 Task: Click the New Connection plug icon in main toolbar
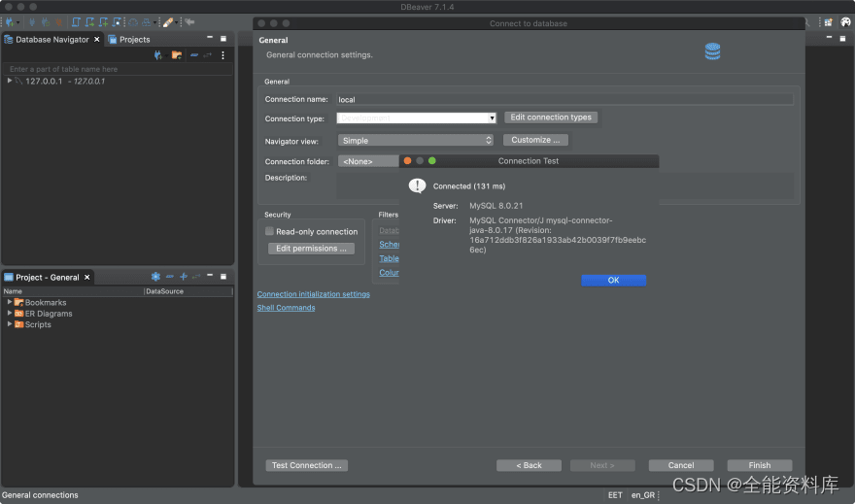(10, 22)
